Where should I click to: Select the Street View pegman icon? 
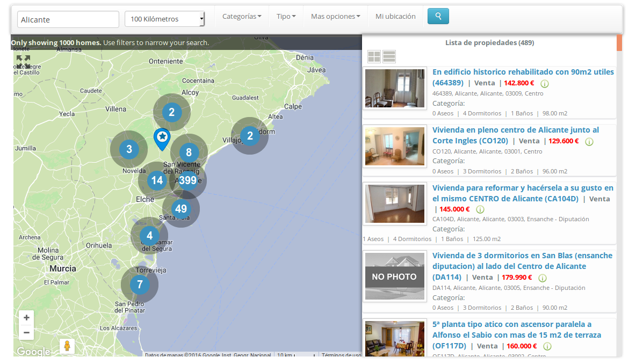pos(67,346)
